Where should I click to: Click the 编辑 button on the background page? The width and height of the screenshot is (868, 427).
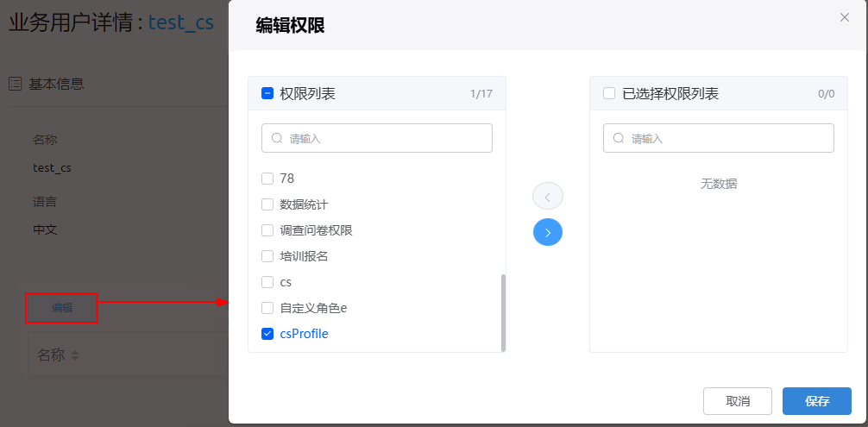(62, 308)
